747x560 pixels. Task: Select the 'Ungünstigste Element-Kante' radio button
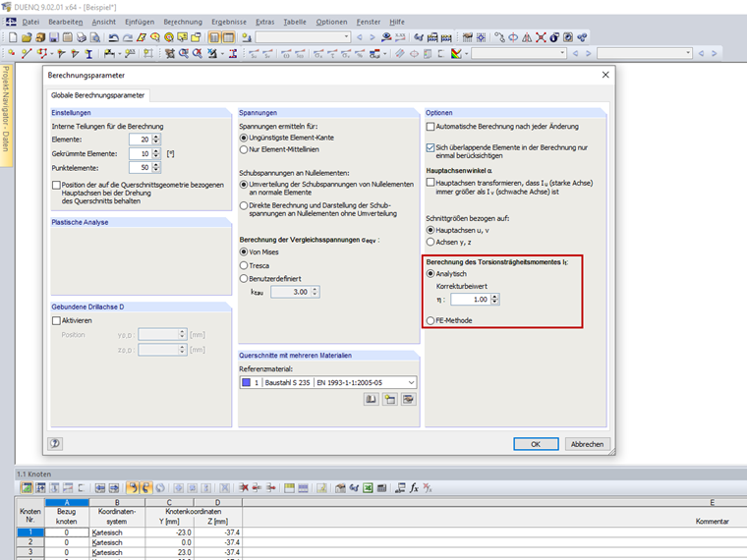tap(244, 138)
